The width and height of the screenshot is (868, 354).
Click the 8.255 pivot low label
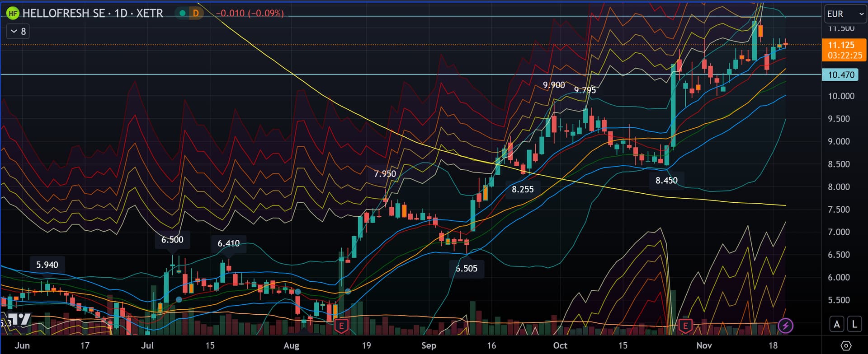coord(523,189)
